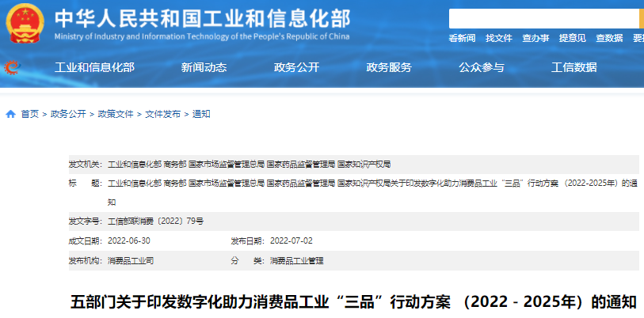This screenshot has height=318, width=644.
Task: Select the 发布日期 value 2022-07-02
Action: tap(292, 240)
